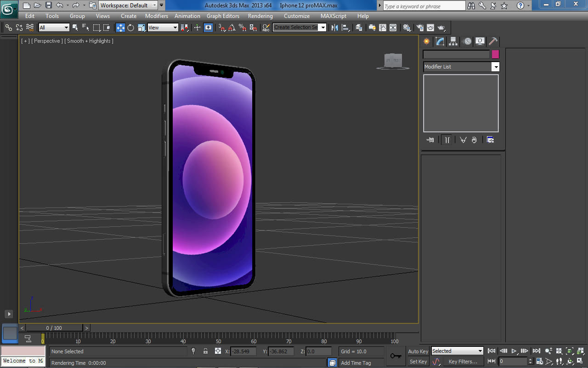Click the ViewCube in the viewport
This screenshot has width=588, height=368.
pos(393,61)
